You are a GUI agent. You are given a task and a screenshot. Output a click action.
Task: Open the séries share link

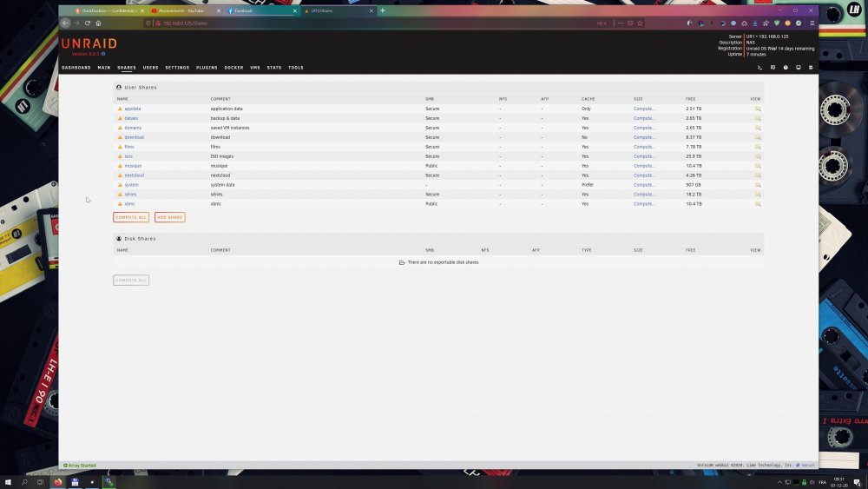(x=131, y=195)
